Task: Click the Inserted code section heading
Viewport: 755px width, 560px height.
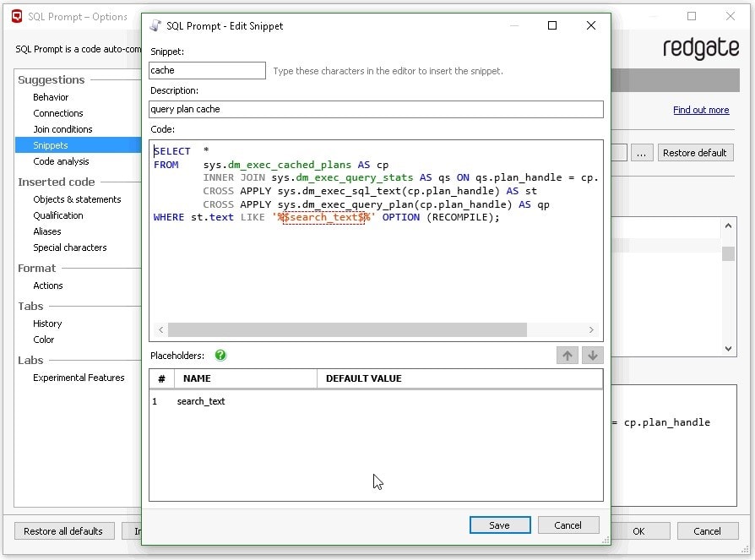Action: point(57,182)
